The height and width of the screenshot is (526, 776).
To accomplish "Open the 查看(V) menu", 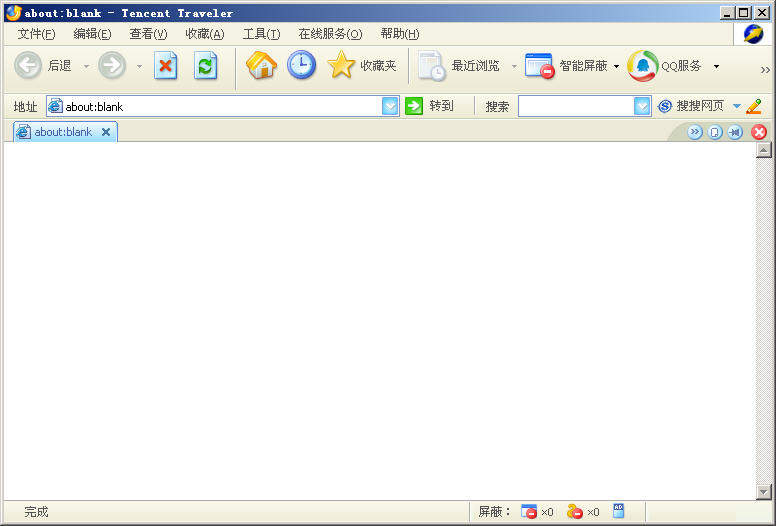I will (148, 34).
